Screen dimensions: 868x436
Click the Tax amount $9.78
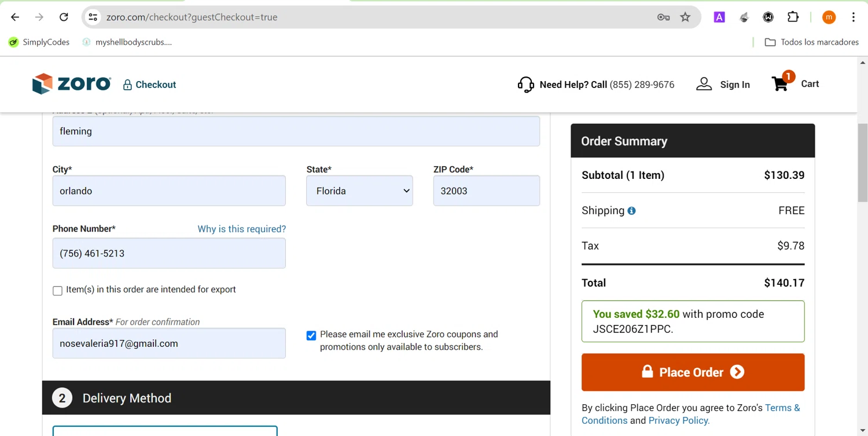tap(791, 246)
